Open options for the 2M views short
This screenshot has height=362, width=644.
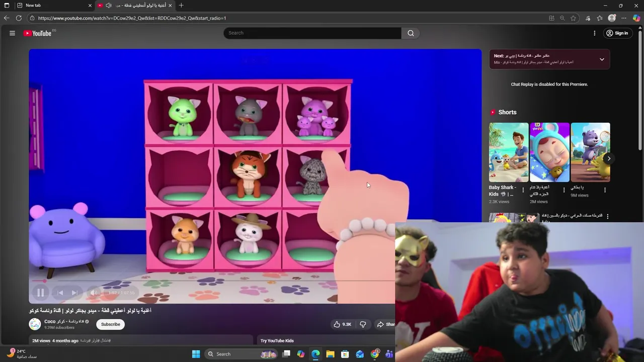[x=563, y=190]
